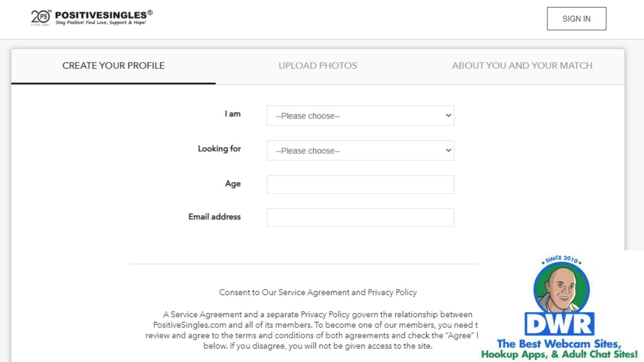Viewport: 644px width, 362px height.
Task: Open the 'I am' dropdown
Action: point(360,116)
